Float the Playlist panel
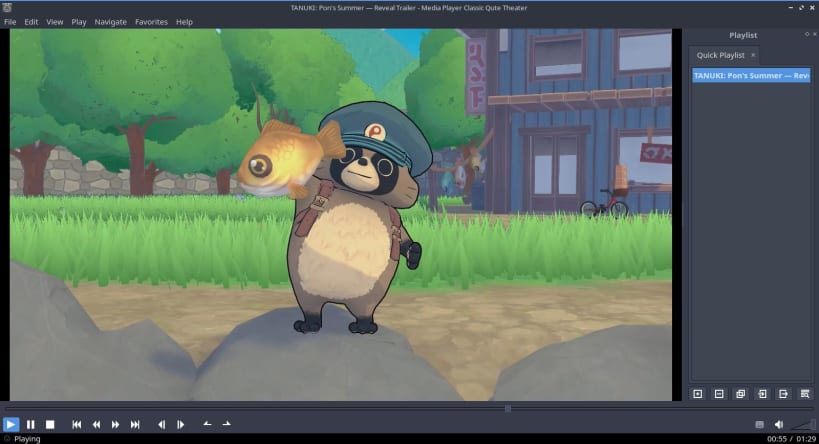 [x=807, y=34]
